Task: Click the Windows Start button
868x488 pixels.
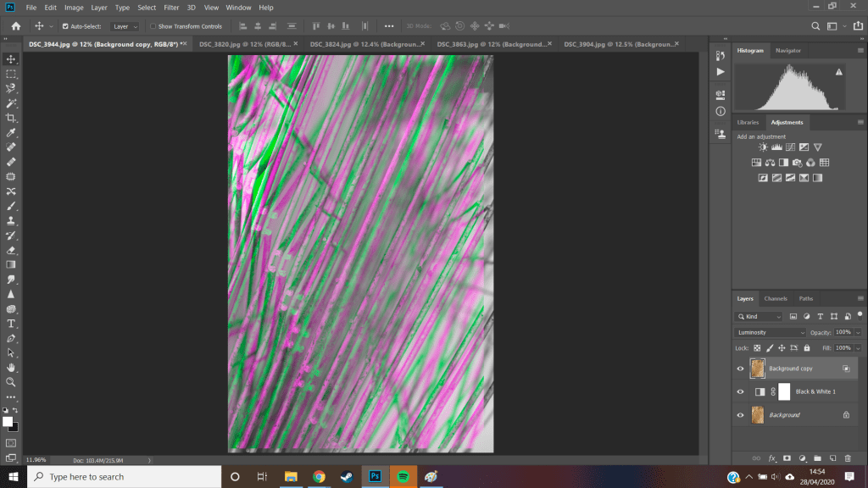Action: 12,476
